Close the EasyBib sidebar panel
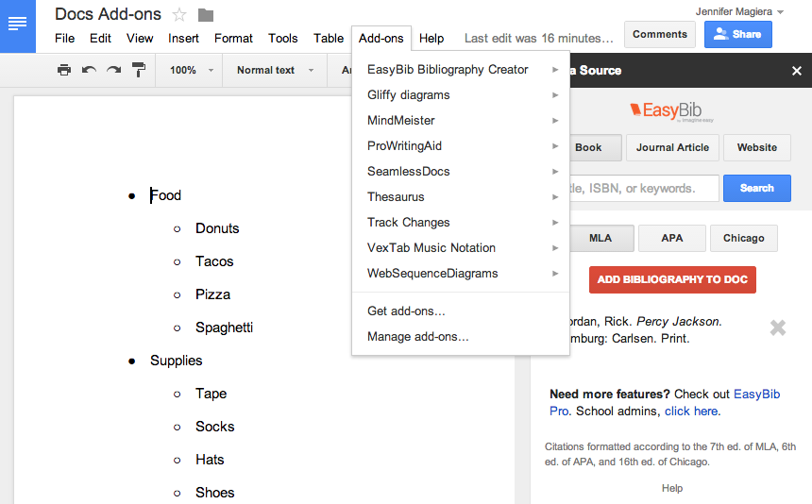The height and width of the screenshot is (504, 812). 797,71
